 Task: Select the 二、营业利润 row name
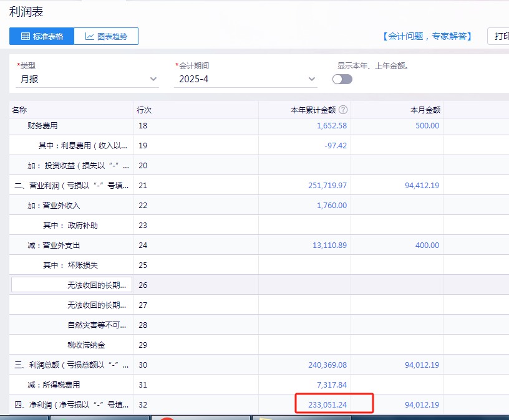tap(71, 186)
